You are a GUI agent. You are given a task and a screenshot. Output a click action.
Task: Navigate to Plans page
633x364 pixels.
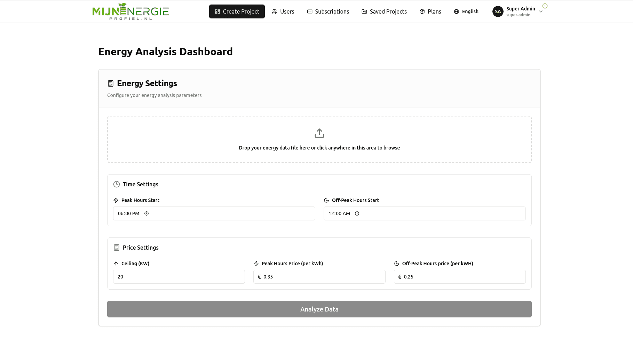[430, 11]
